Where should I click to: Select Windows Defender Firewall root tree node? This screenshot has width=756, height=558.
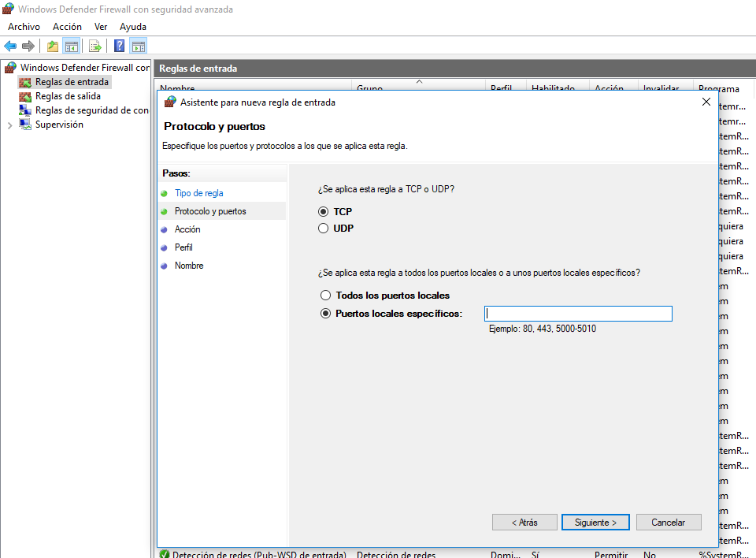pos(85,68)
